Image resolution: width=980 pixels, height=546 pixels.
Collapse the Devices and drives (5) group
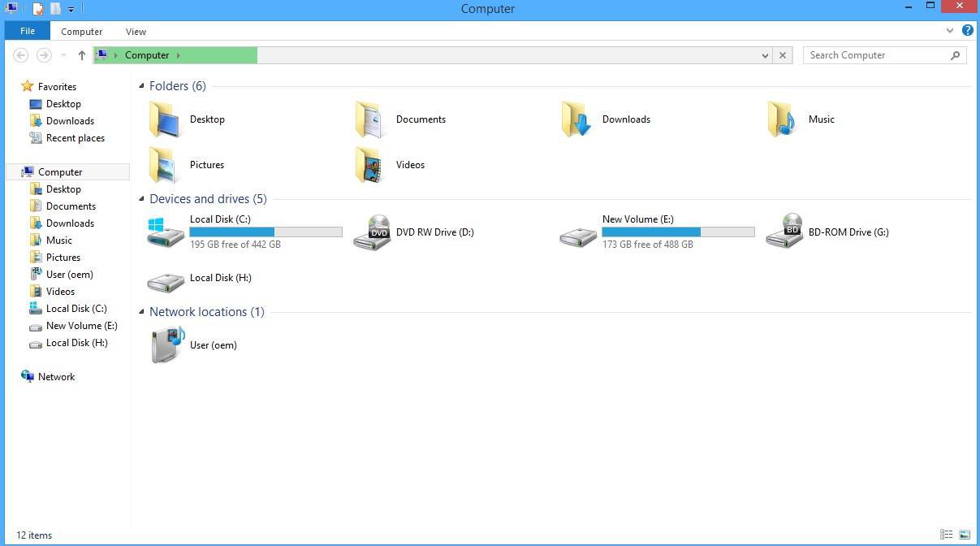coord(141,199)
